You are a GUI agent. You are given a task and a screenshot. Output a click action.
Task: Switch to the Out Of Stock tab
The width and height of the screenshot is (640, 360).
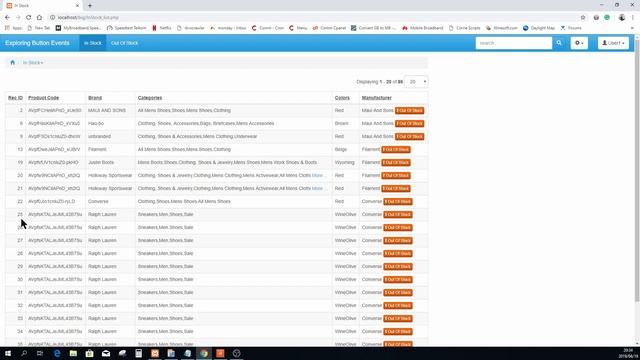(x=124, y=43)
